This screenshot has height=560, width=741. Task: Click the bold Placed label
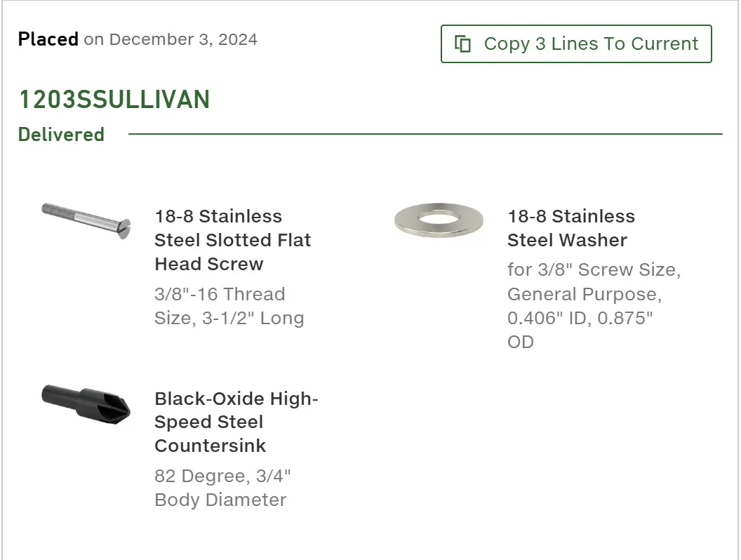point(48,39)
